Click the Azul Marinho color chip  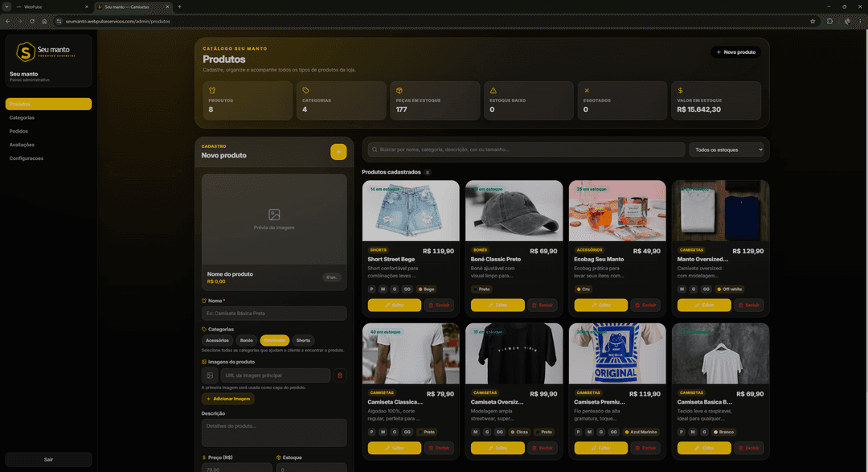tap(641, 432)
